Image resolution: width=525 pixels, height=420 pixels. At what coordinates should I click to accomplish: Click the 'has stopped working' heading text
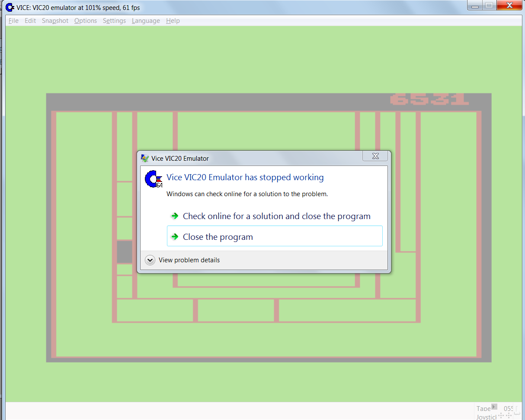[x=245, y=177]
